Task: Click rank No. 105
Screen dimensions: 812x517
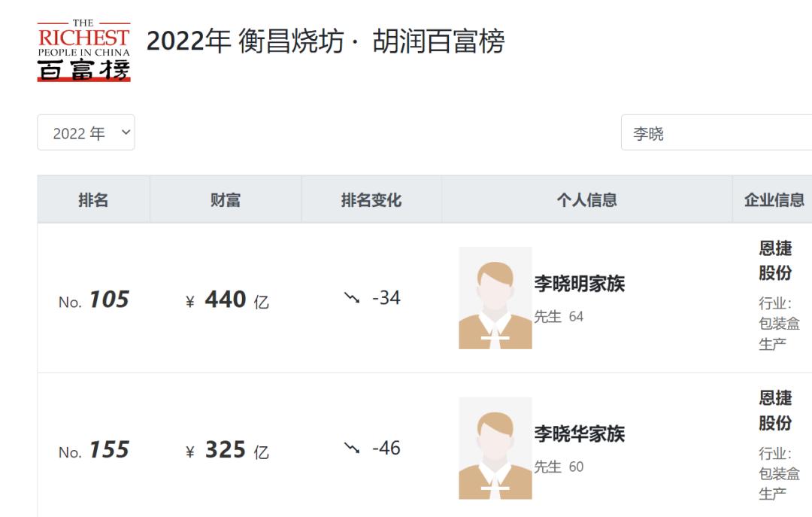Action: pyautogui.click(x=94, y=300)
